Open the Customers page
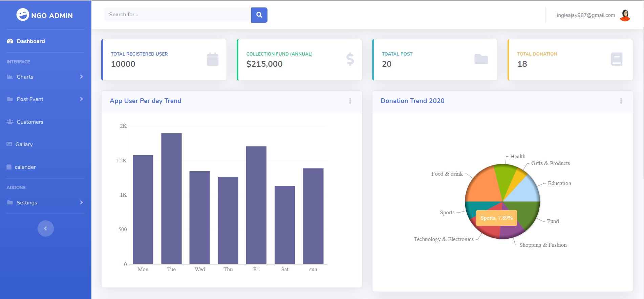Image resolution: width=644 pixels, height=299 pixels. pyautogui.click(x=30, y=122)
